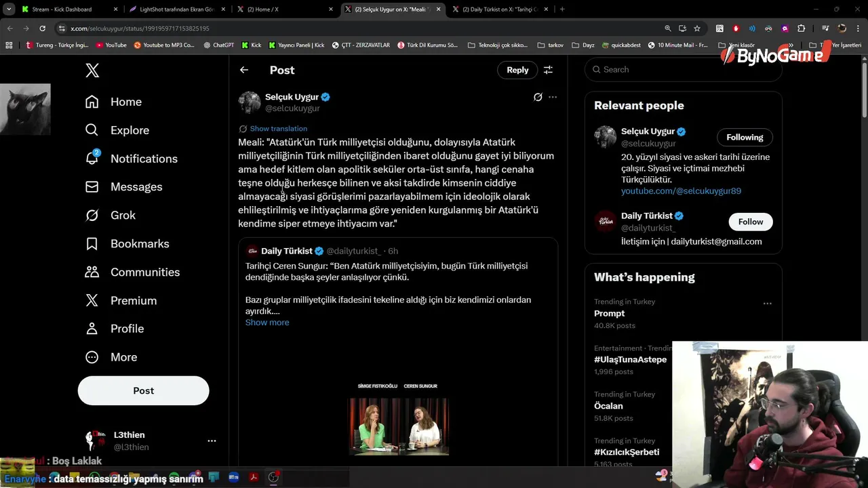Open the reply sorting filter icon
The image size is (868, 488).
point(548,70)
